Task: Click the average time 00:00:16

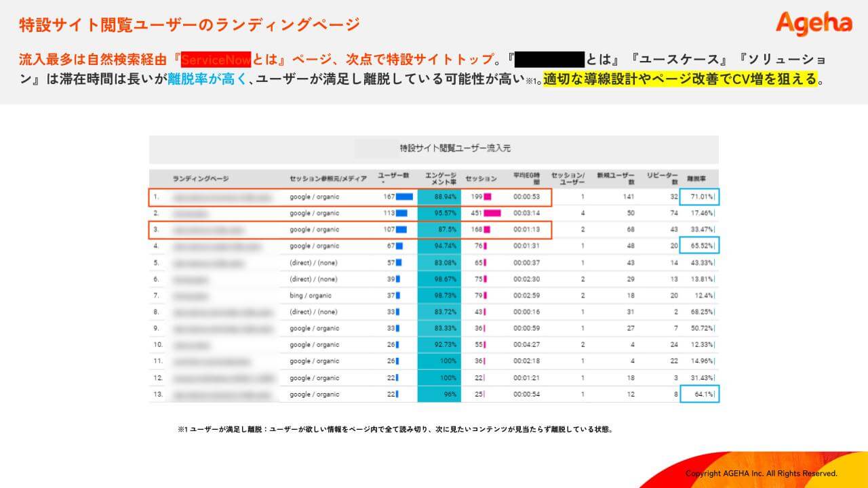Action: 526,312
